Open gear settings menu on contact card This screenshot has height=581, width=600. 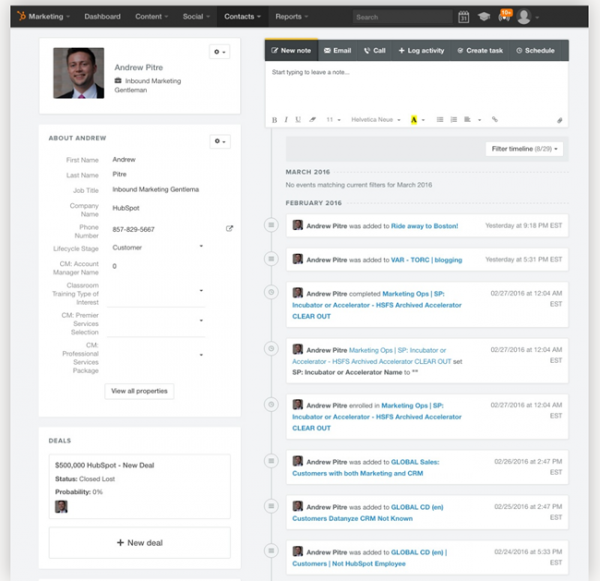pyautogui.click(x=220, y=52)
